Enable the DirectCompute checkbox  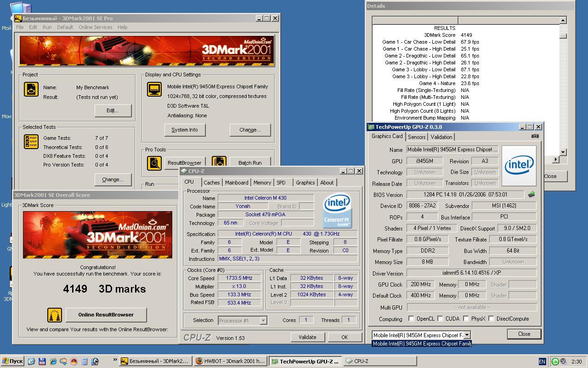coord(492,318)
